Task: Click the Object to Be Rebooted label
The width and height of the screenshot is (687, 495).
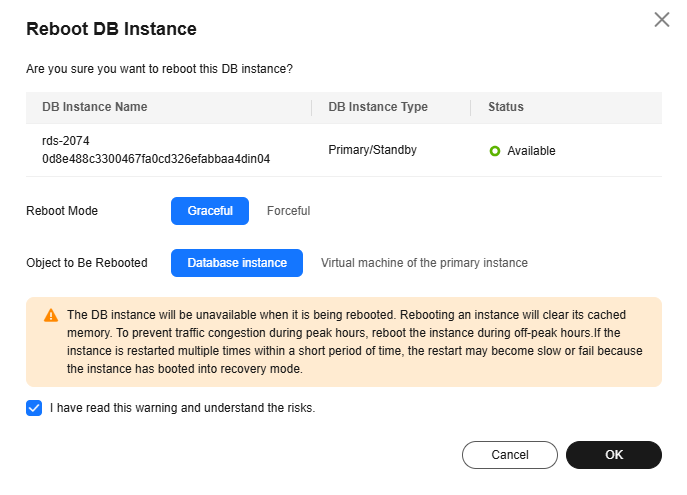Action: (x=87, y=263)
